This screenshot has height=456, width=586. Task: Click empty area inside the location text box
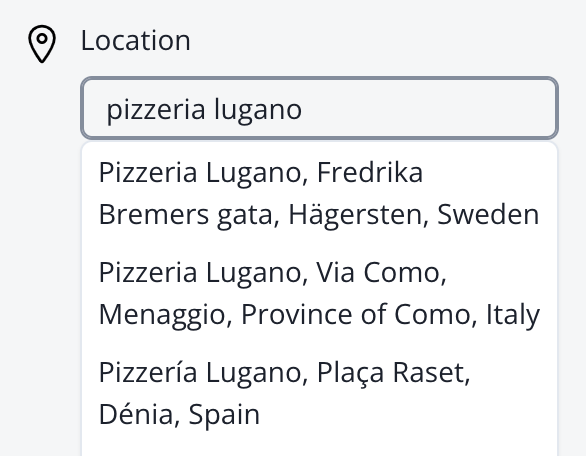coord(430,108)
